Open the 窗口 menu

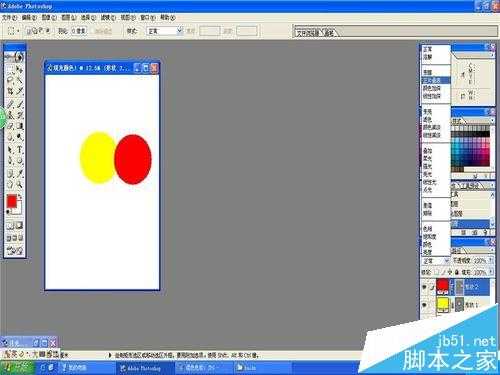pyautogui.click(x=148, y=17)
